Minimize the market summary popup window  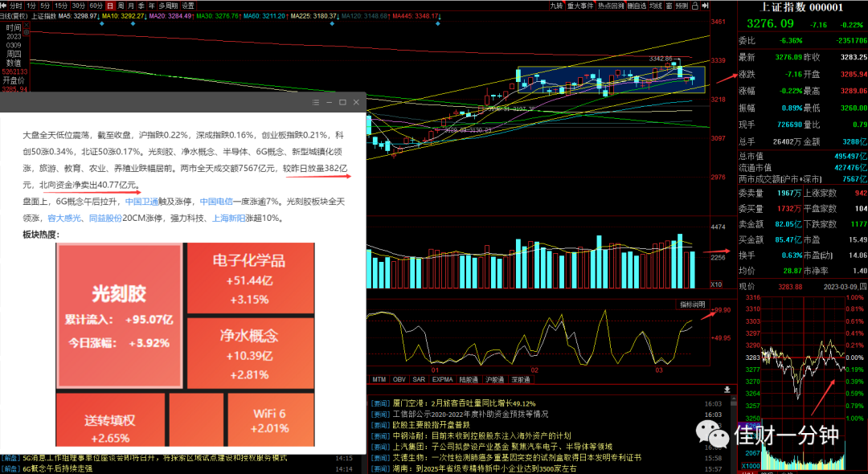(329, 102)
